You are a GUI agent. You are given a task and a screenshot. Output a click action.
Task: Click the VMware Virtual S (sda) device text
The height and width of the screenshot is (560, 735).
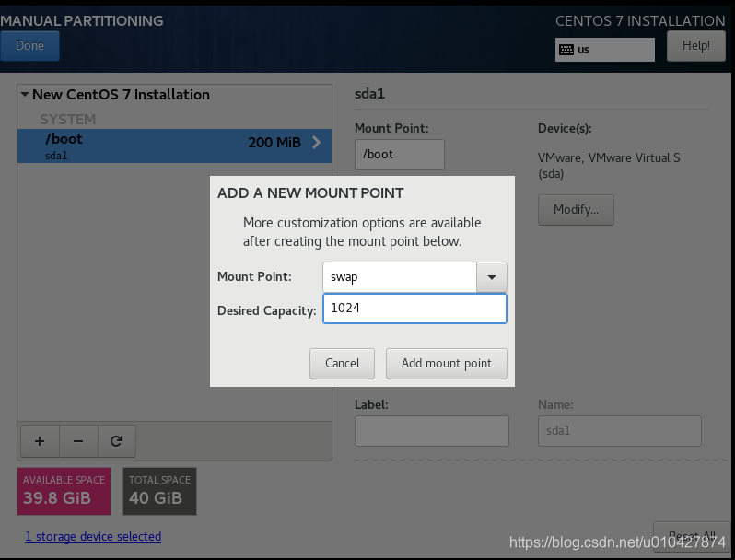tap(609, 166)
